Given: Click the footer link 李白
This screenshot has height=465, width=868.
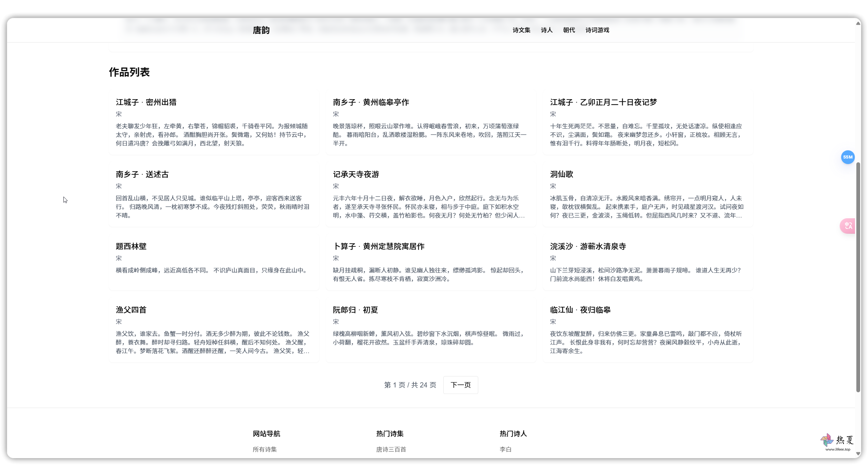Looking at the screenshot, I should click(x=505, y=449).
